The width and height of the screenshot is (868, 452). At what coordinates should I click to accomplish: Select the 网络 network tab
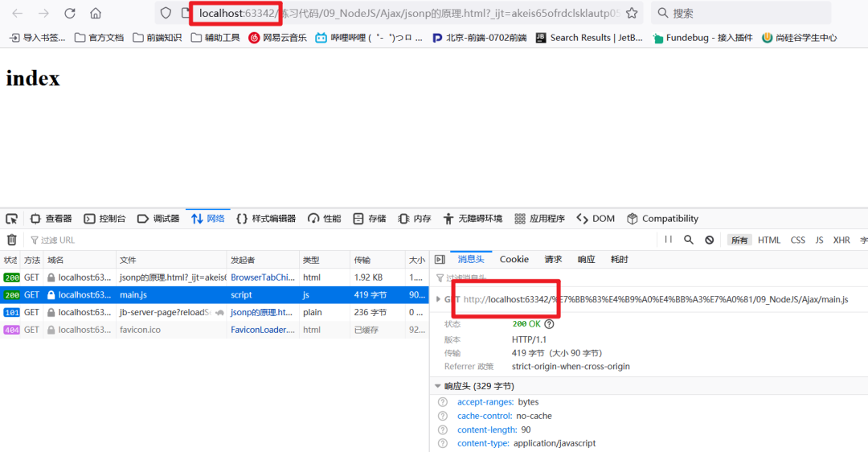click(x=207, y=219)
